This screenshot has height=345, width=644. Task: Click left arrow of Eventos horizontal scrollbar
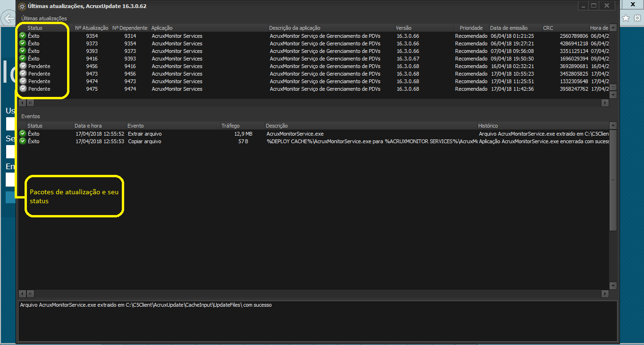[22, 293]
